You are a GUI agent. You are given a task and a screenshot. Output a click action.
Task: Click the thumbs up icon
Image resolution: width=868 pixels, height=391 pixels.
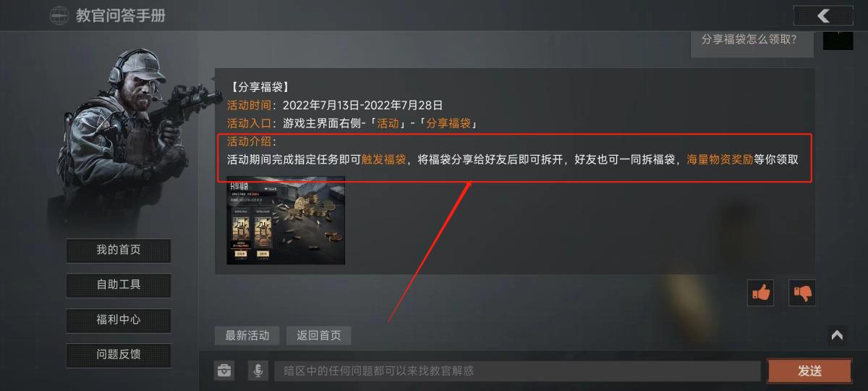tap(761, 293)
